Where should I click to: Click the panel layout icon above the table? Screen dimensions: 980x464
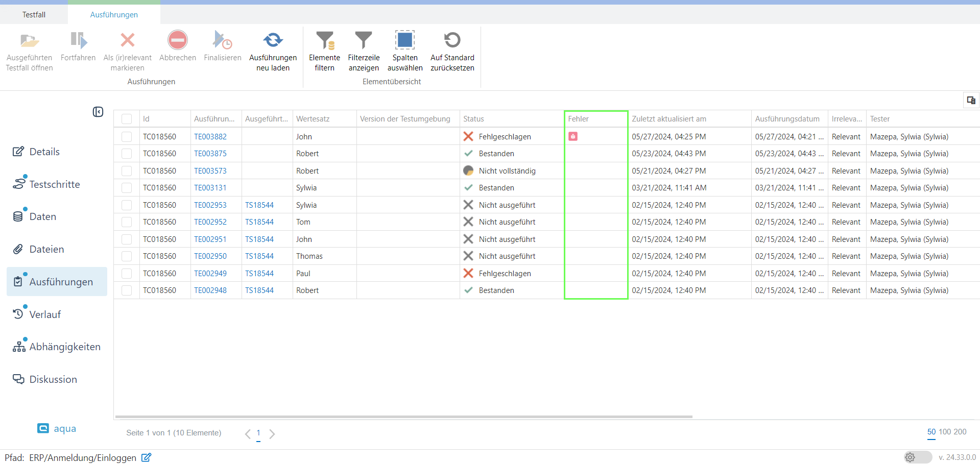pos(970,101)
